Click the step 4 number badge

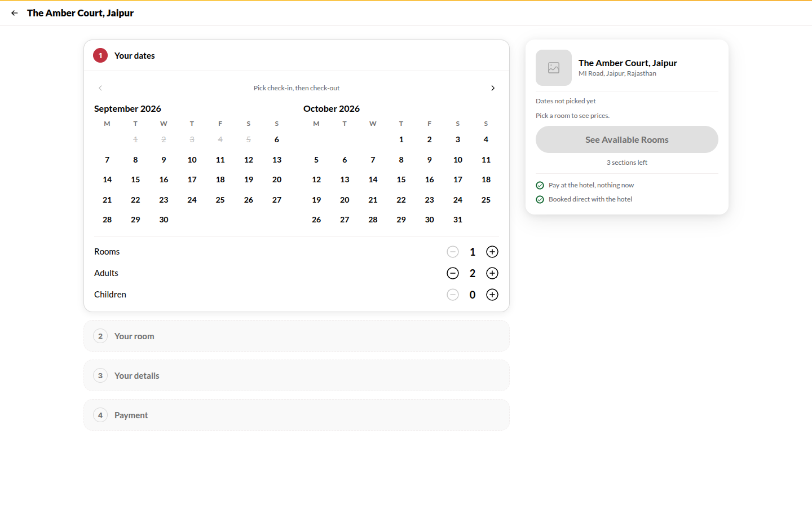point(100,415)
